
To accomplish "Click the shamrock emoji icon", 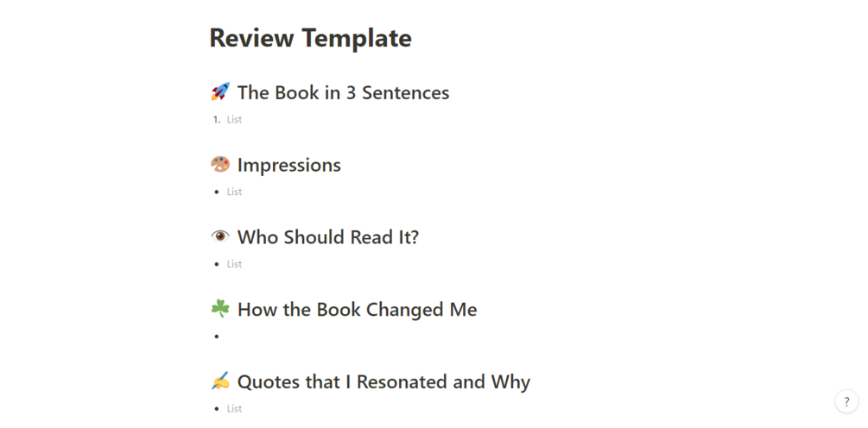I will (x=220, y=309).
